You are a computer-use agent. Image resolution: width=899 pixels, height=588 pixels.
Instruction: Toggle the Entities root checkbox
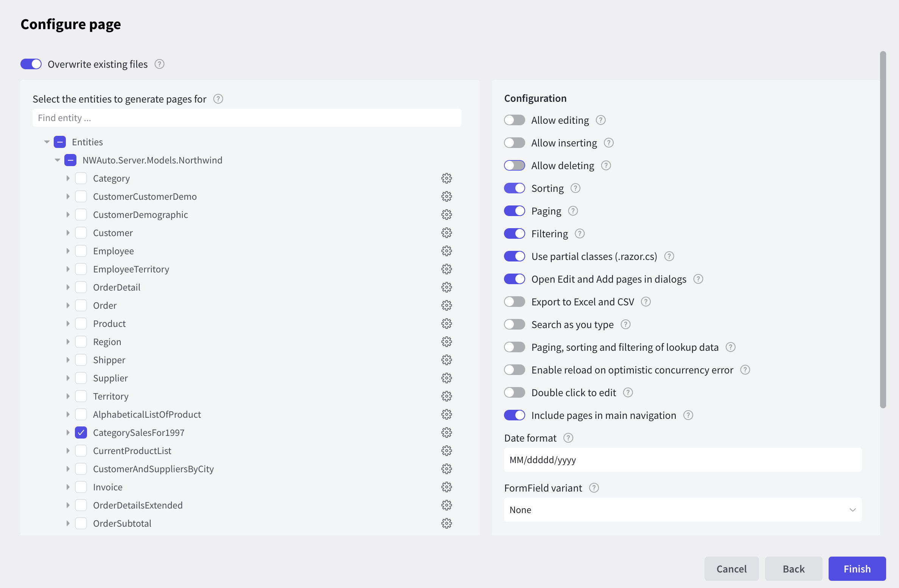click(60, 142)
